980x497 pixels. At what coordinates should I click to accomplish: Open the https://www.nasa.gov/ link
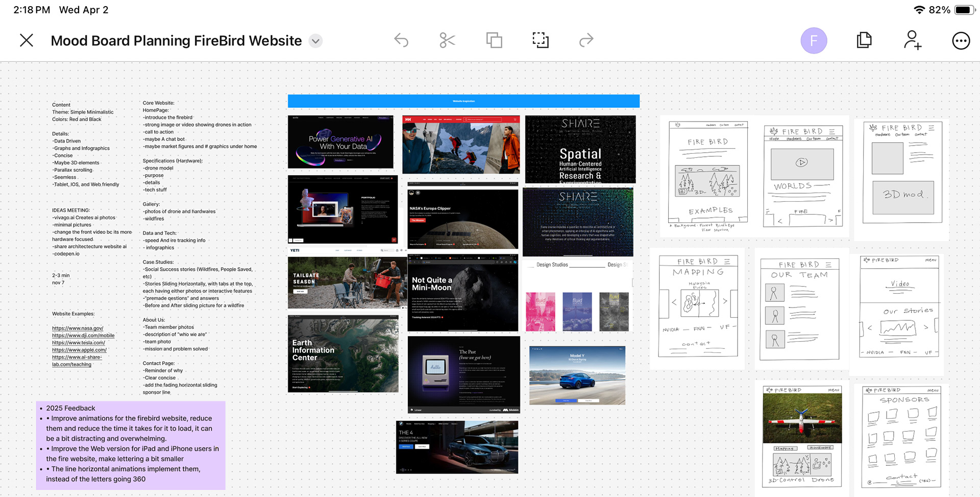pos(78,328)
